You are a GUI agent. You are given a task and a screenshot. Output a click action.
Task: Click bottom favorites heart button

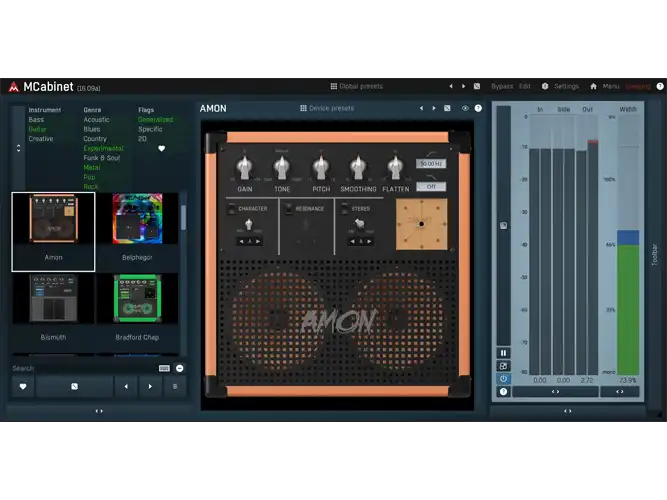coord(23,386)
